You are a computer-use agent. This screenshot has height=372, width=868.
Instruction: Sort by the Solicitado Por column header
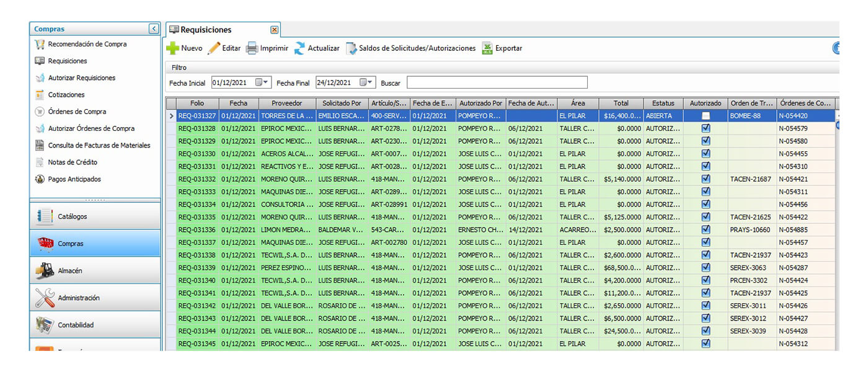click(x=342, y=104)
